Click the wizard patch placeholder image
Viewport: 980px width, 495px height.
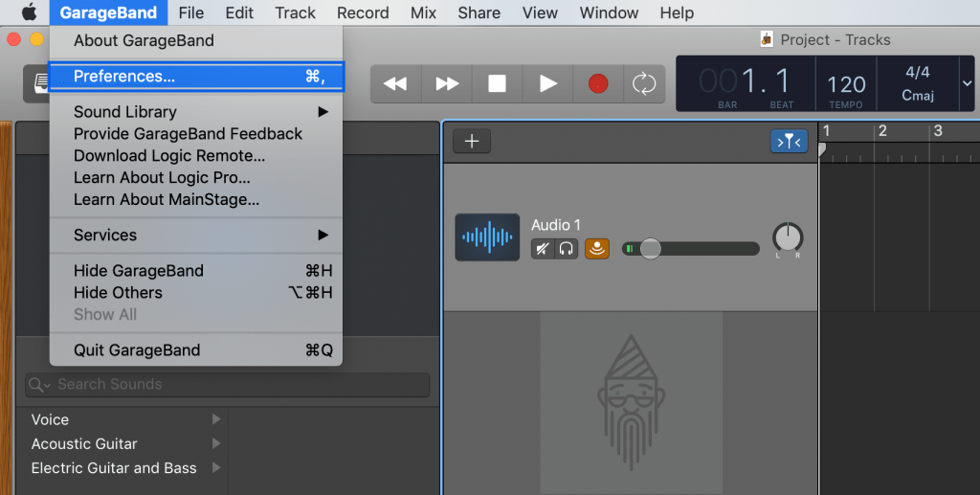pyautogui.click(x=632, y=403)
